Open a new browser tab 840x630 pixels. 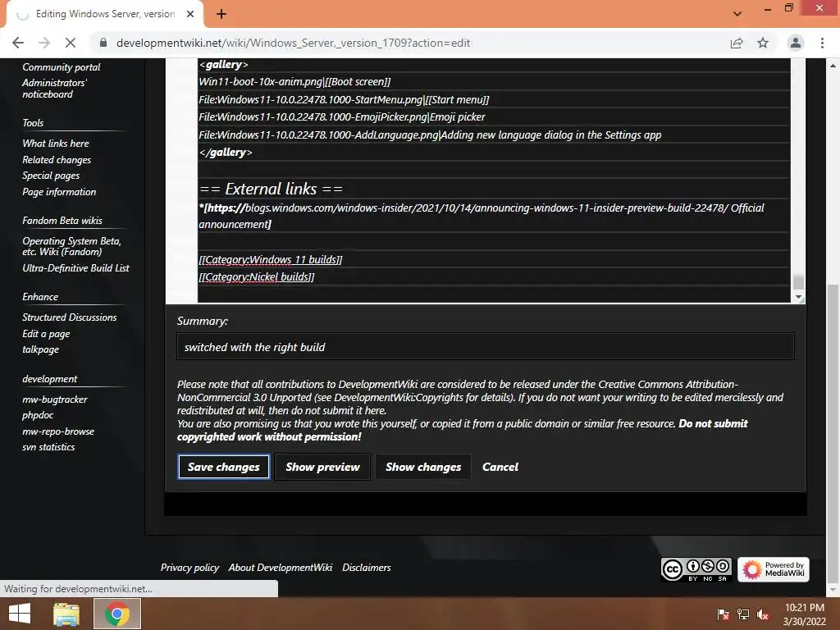click(221, 14)
